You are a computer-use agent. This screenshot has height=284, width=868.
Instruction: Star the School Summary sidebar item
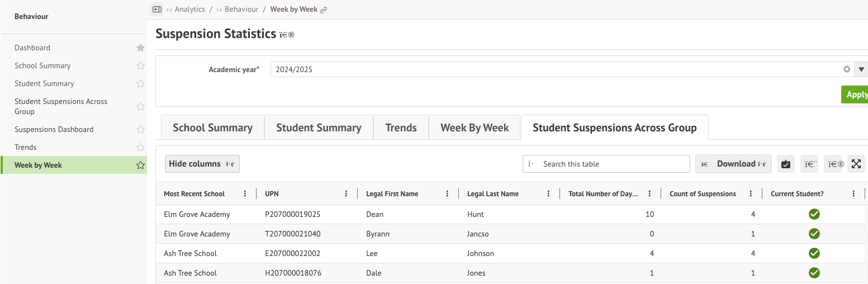click(140, 66)
